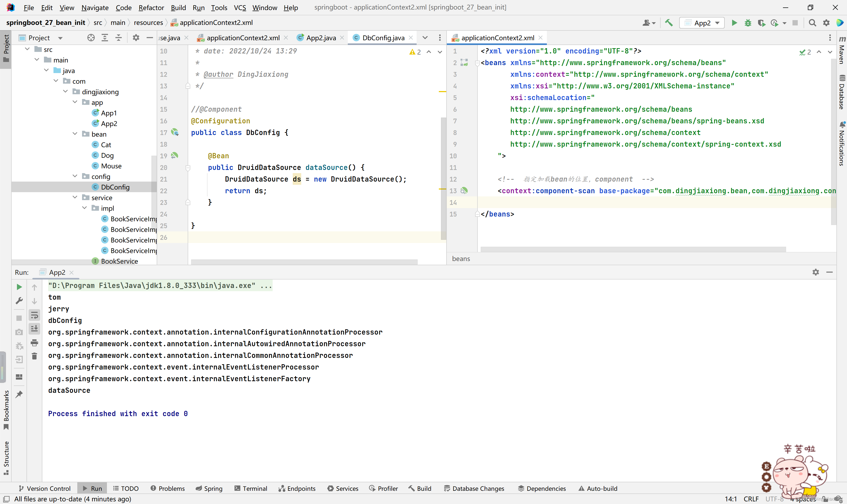Image resolution: width=847 pixels, height=504 pixels.
Task: Print the Run console output
Action: pyautogui.click(x=34, y=343)
